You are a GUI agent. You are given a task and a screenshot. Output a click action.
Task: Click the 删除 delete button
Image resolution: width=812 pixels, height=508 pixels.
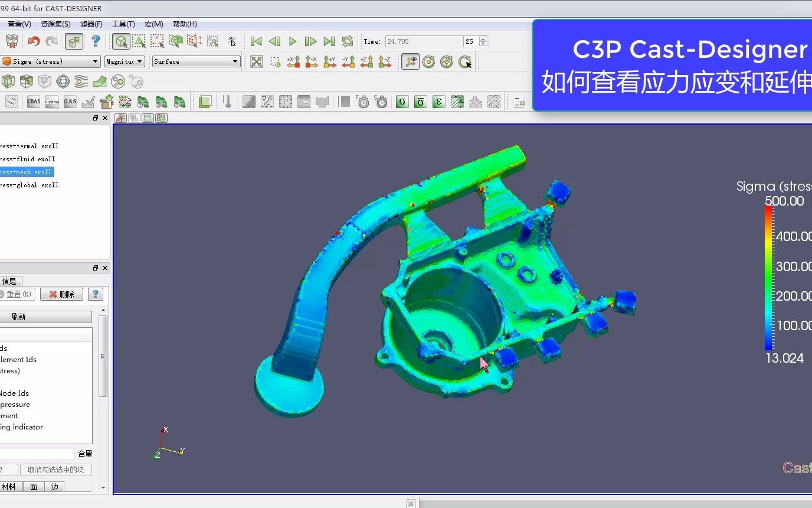61,294
